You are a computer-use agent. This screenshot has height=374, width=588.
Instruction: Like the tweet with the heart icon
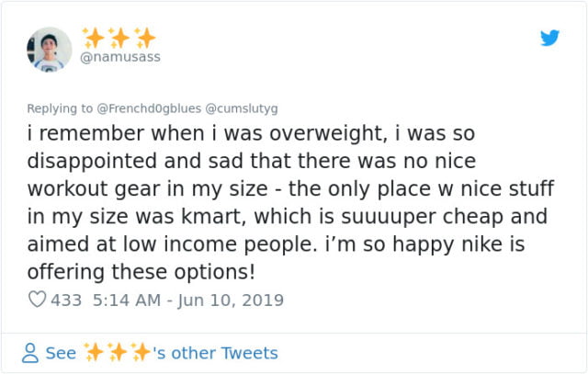(x=38, y=300)
